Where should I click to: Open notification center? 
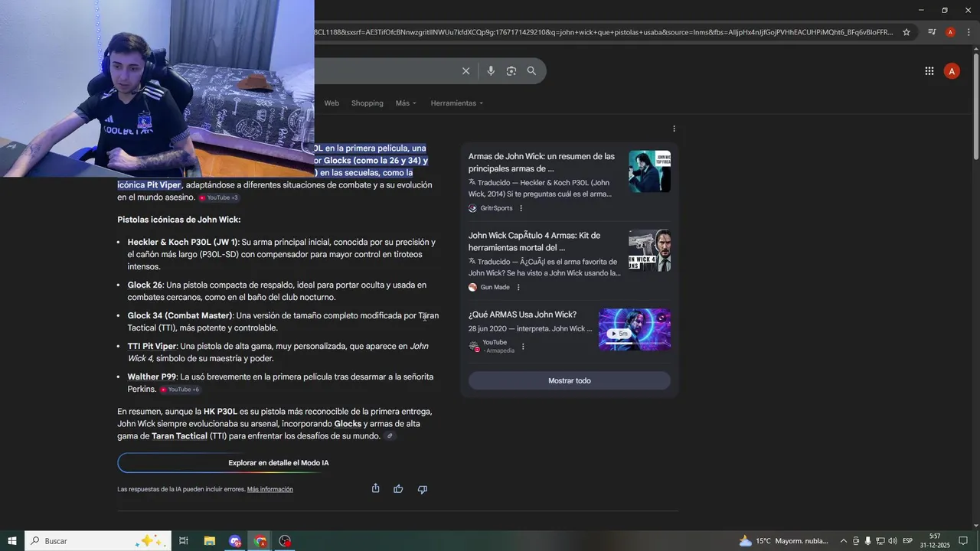(x=963, y=541)
